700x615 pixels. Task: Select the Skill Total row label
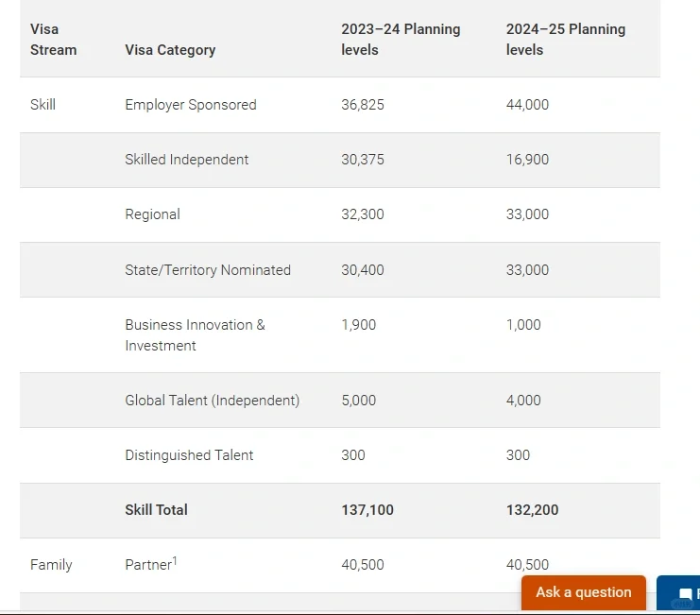(156, 510)
